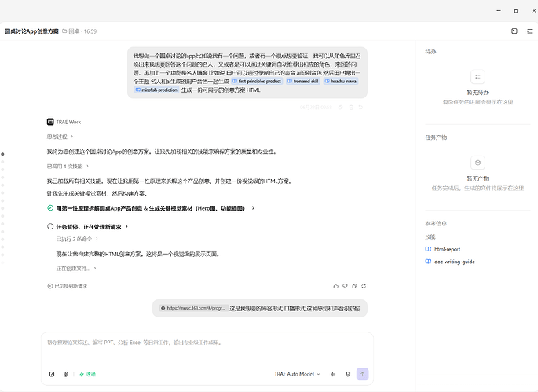Like the response with the thumbs-up icon
The height and width of the screenshot is (392, 538).
click(x=336, y=286)
